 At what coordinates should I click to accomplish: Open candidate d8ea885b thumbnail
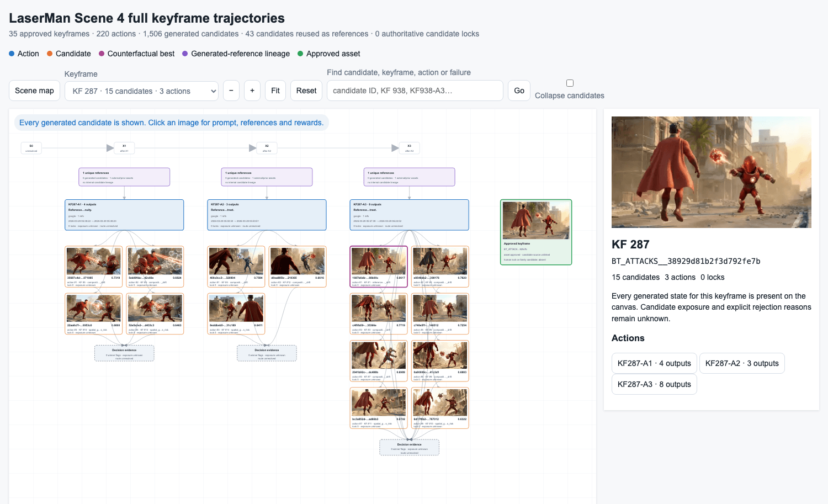point(298,261)
